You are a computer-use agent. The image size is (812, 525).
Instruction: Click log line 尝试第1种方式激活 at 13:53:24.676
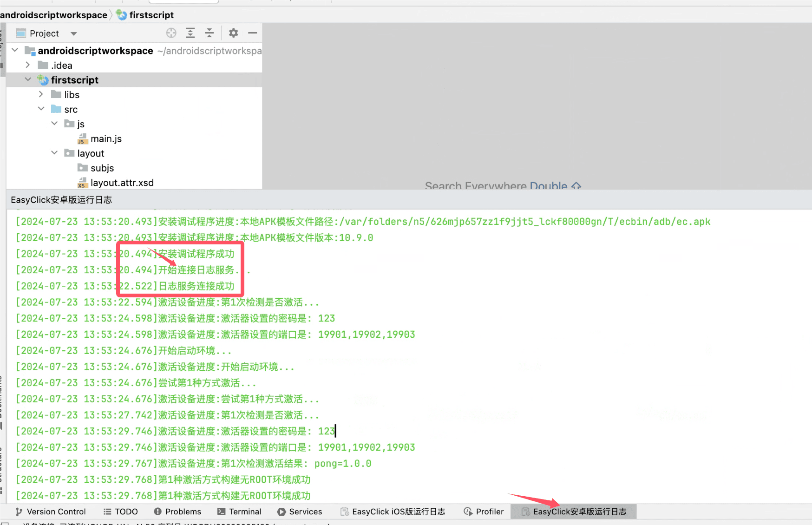(x=136, y=383)
